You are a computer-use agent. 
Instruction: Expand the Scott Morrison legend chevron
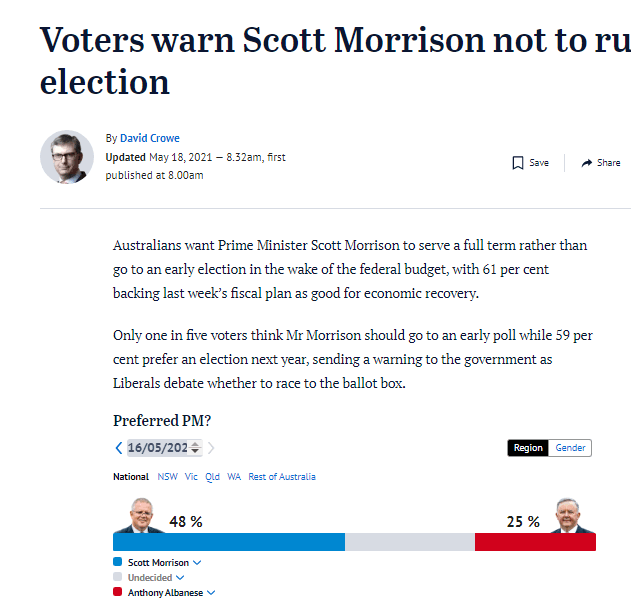coord(197,563)
